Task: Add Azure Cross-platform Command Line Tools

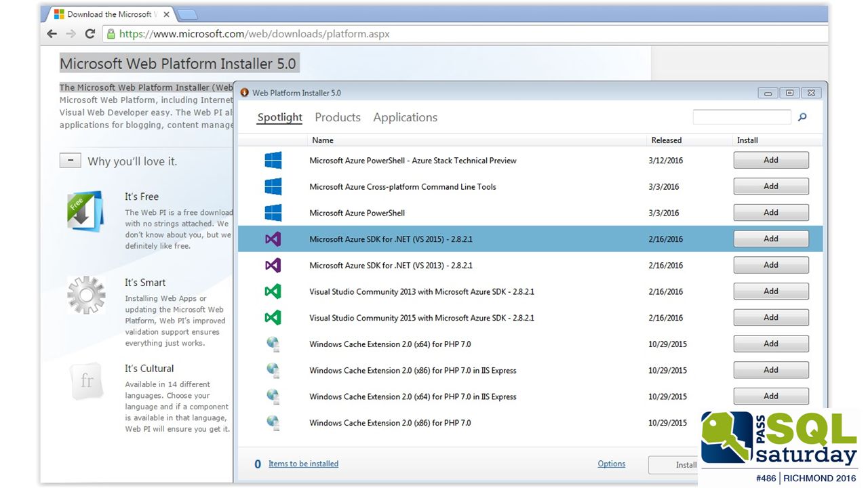Action: click(x=771, y=186)
